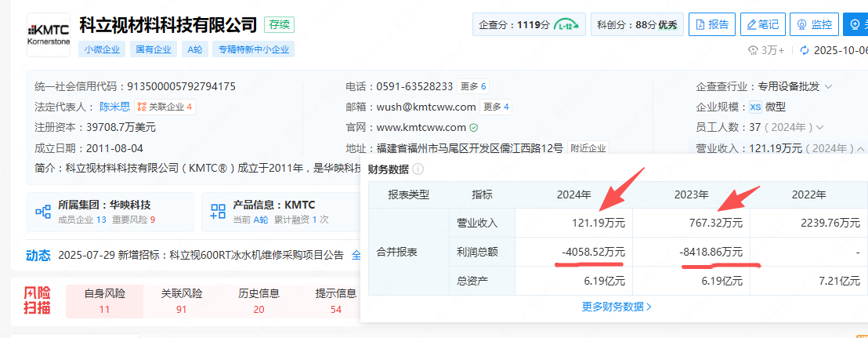Click the info icon beside 财务数据

tap(418, 169)
